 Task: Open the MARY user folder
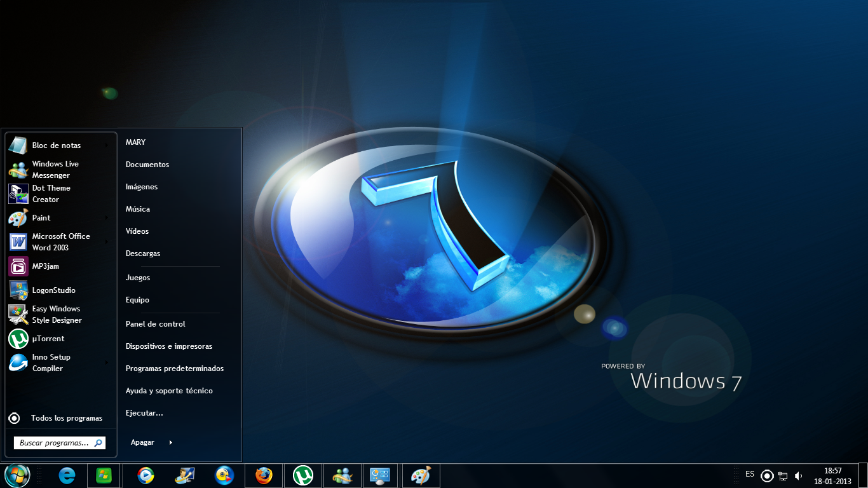click(135, 142)
